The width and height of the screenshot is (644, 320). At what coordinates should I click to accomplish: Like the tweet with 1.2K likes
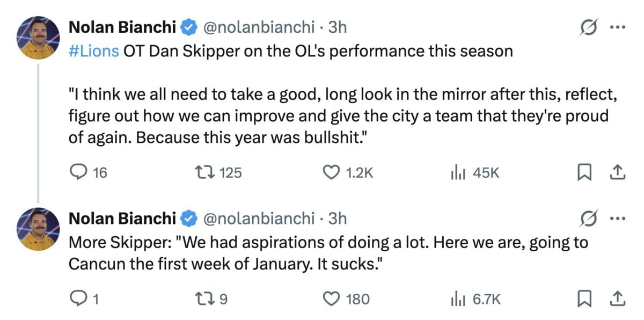(x=331, y=172)
